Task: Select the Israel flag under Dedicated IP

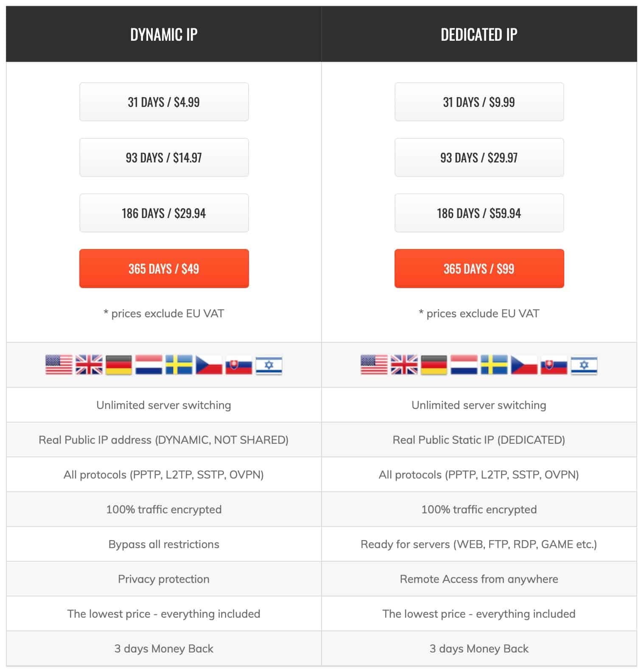Action: pyautogui.click(x=584, y=365)
